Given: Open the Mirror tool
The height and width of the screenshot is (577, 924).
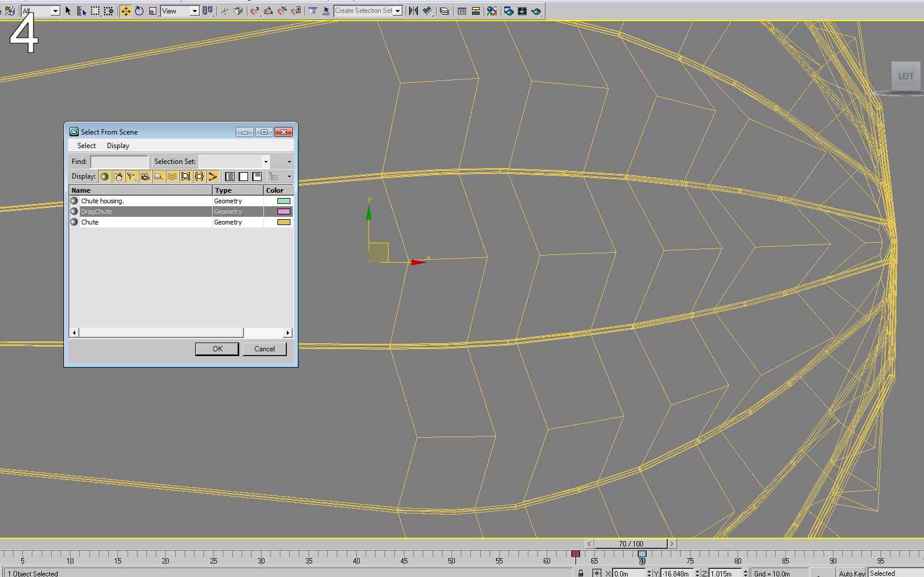Looking at the screenshot, I should 413,11.
